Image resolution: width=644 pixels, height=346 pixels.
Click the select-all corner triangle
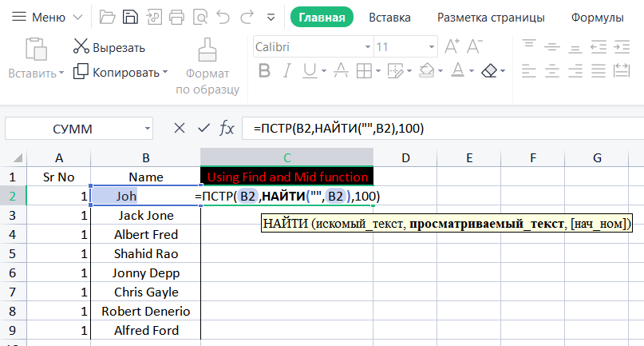(x=18, y=158)
